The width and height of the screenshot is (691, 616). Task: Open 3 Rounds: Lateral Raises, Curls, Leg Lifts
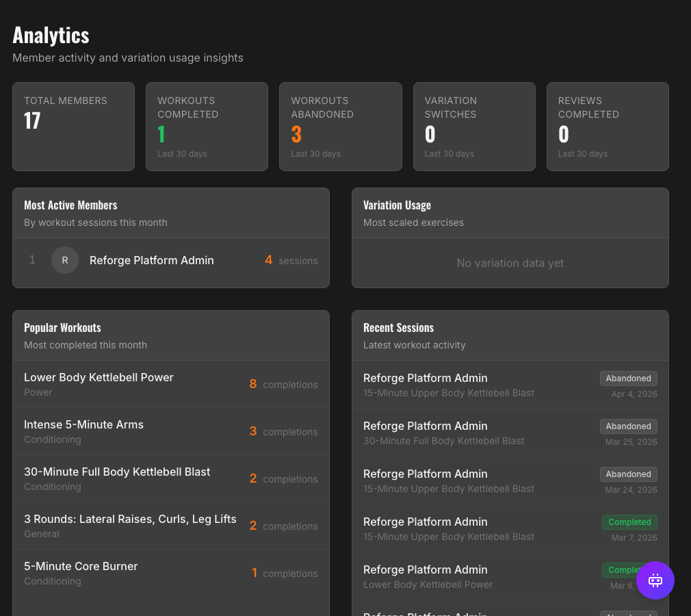[171, 526]
